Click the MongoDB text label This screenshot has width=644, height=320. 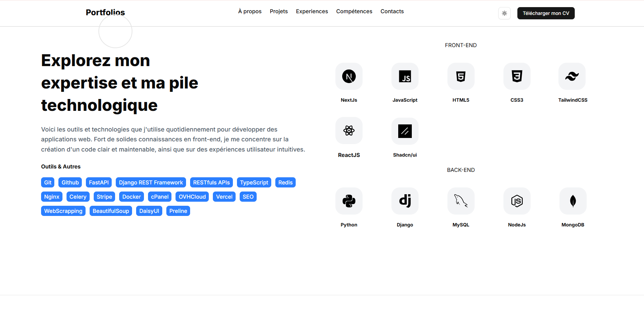coord(573,225)
